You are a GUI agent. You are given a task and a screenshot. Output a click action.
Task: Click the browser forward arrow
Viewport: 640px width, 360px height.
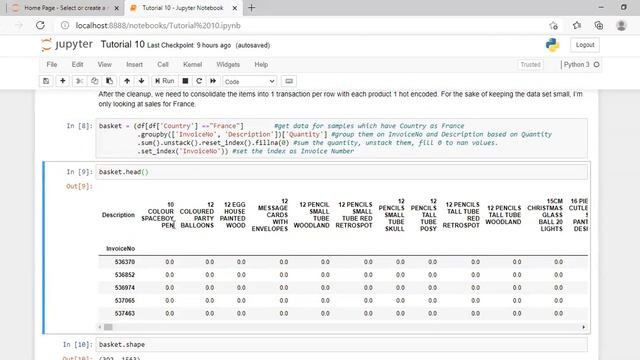pos(19,25)
